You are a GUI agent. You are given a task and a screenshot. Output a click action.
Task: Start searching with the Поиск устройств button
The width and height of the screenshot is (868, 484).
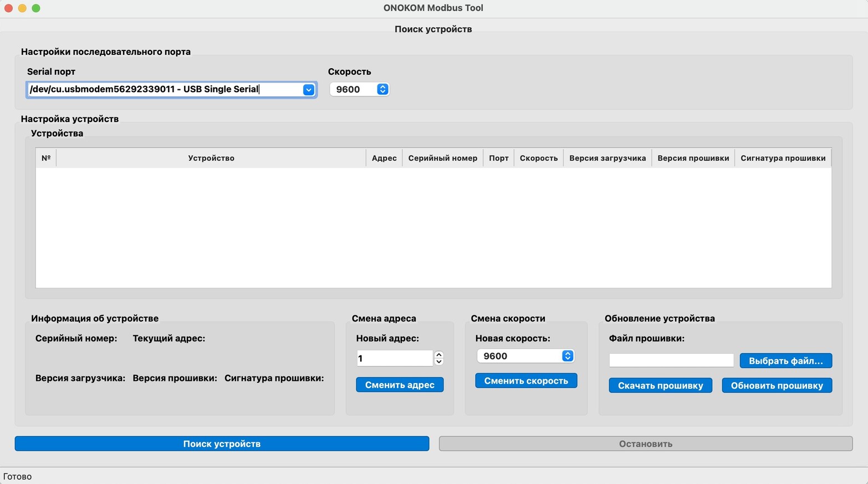click(x=222, y=444)
